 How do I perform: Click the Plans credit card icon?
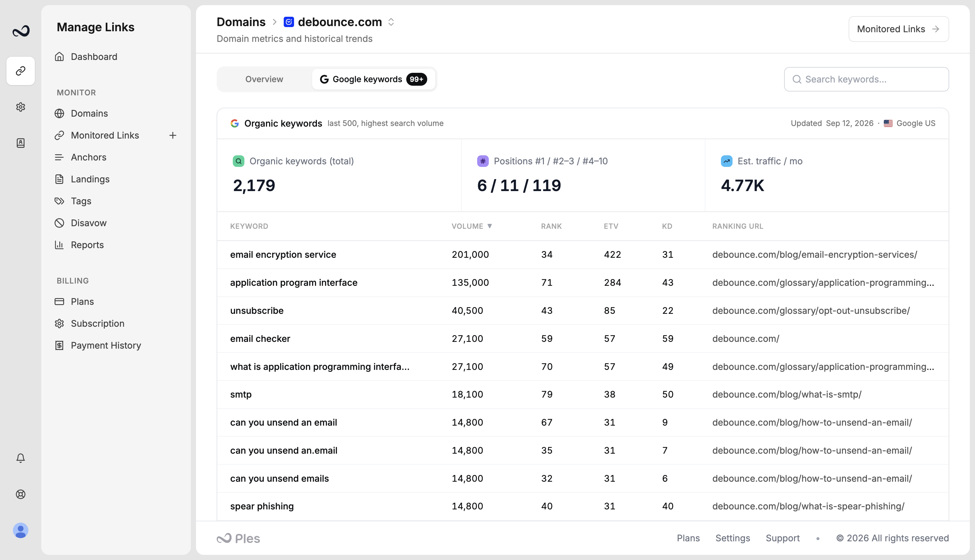59,302
